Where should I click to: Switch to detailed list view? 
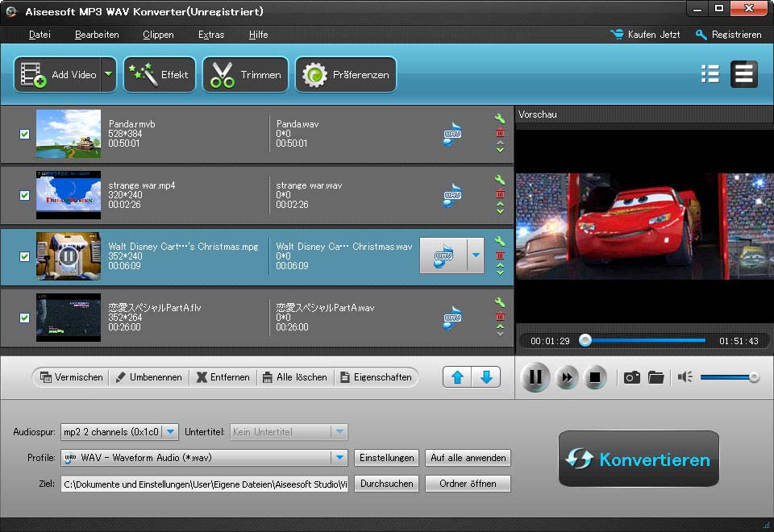pos(744,74)
